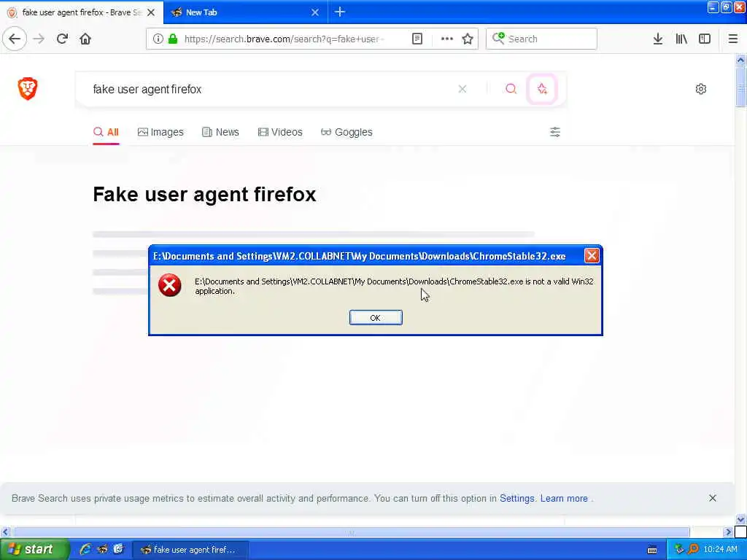The height and width of the screenshot is (560, 747).
Task: Open a new browser tab
Action: pos(340,12)
